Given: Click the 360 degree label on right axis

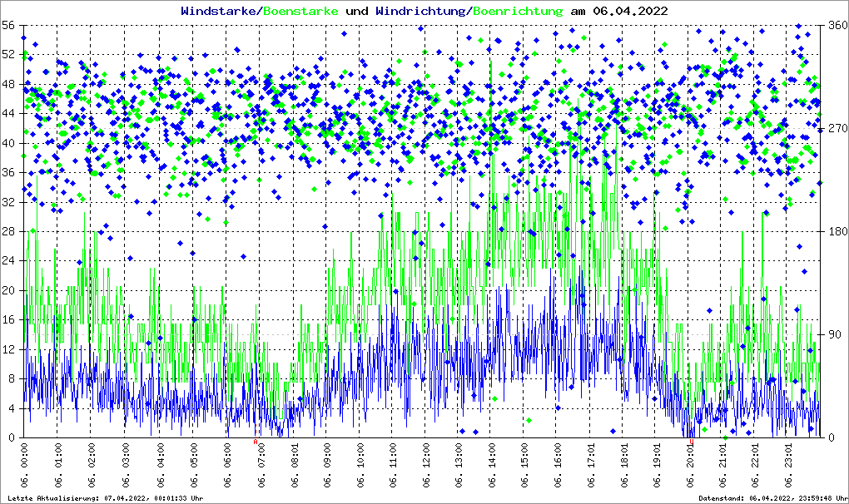Looking at the screenshot, I should (x=835, y=26).
